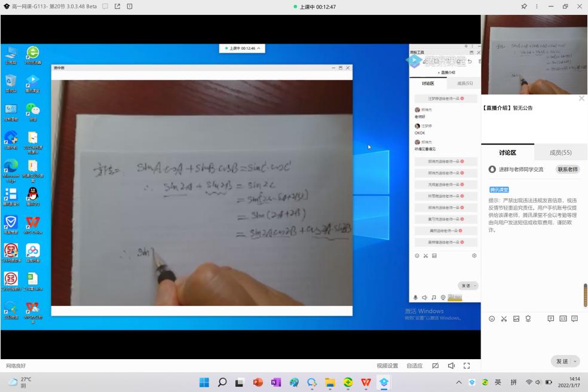Select the 讨论区 discussion tab
Screen dimensions: 588x392
(507, 152)
